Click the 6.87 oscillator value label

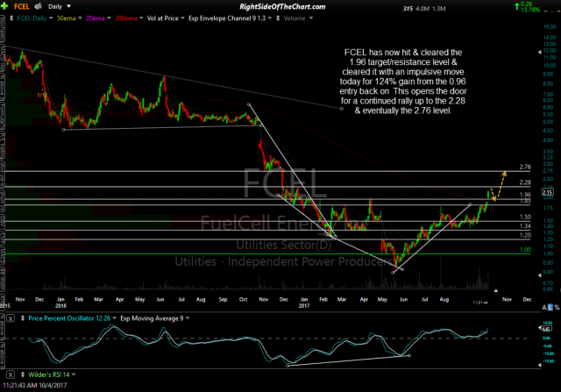click(x=546, y=329)
